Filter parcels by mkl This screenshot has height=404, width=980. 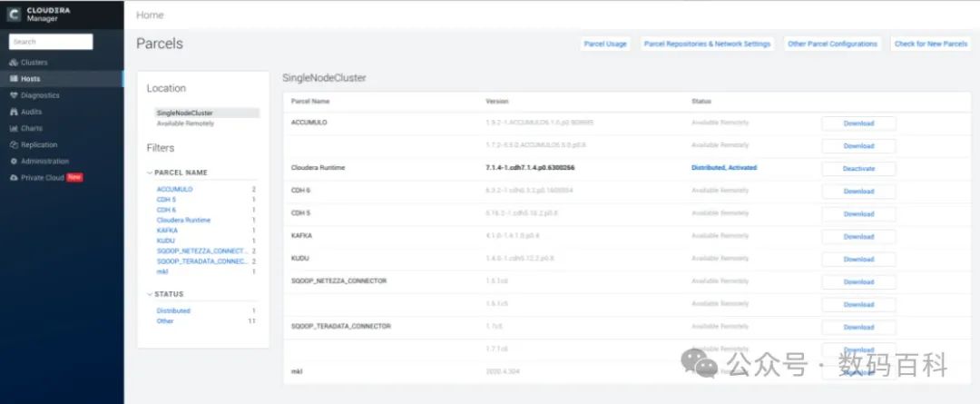point(162,271)
